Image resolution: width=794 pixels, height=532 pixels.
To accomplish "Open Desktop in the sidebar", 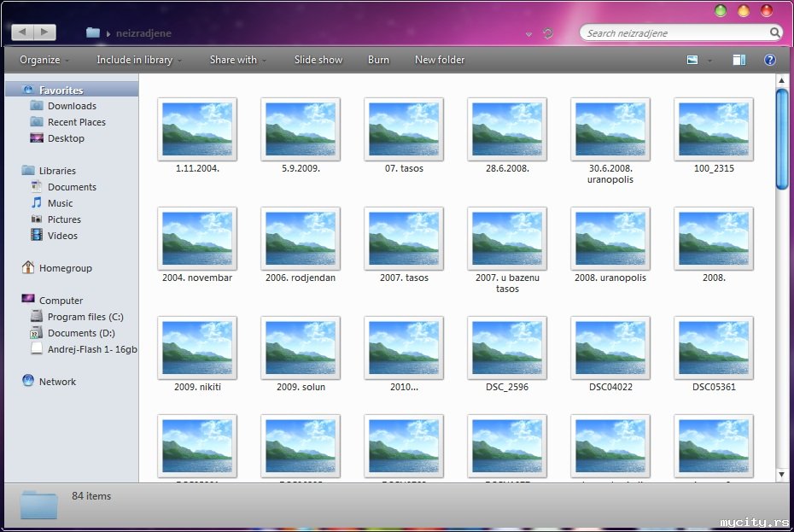I will tap(66, 138).
